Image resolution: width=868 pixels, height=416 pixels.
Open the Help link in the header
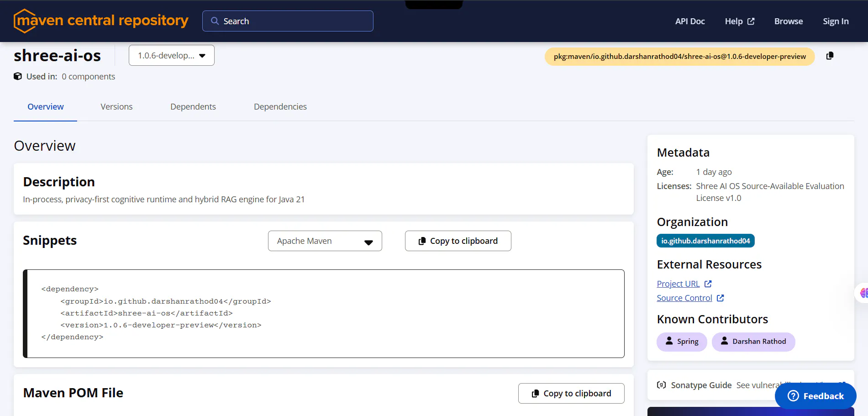pos(740,21)
